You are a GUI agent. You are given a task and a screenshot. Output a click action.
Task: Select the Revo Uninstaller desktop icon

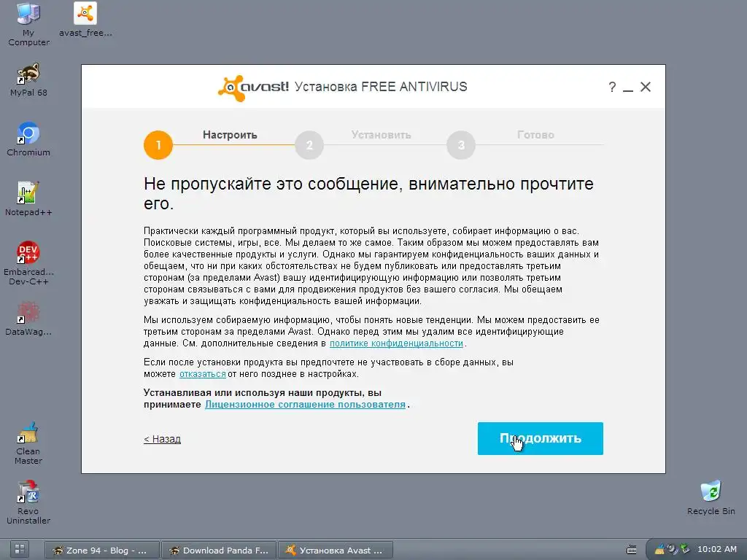pyautogui.click(x=28, y=503)
